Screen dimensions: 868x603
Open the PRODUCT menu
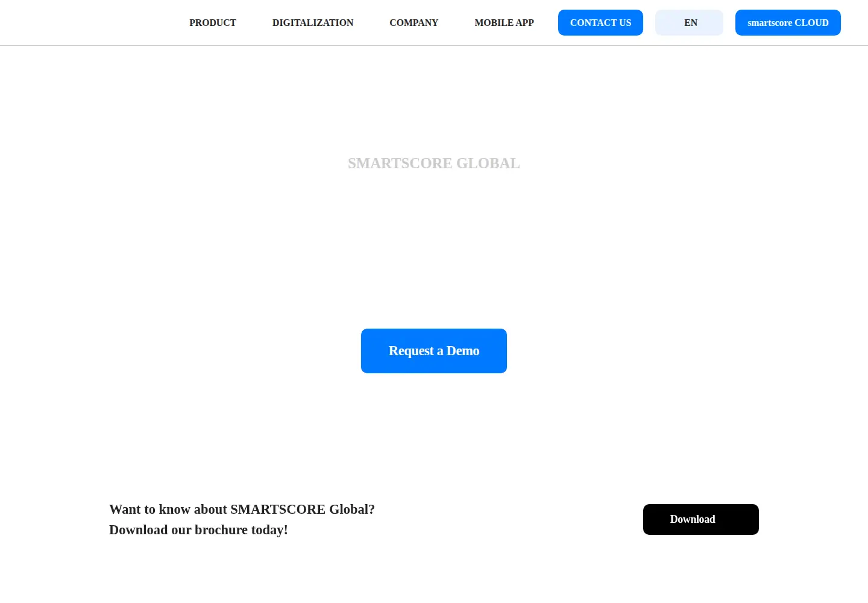[x=213, y=23]
